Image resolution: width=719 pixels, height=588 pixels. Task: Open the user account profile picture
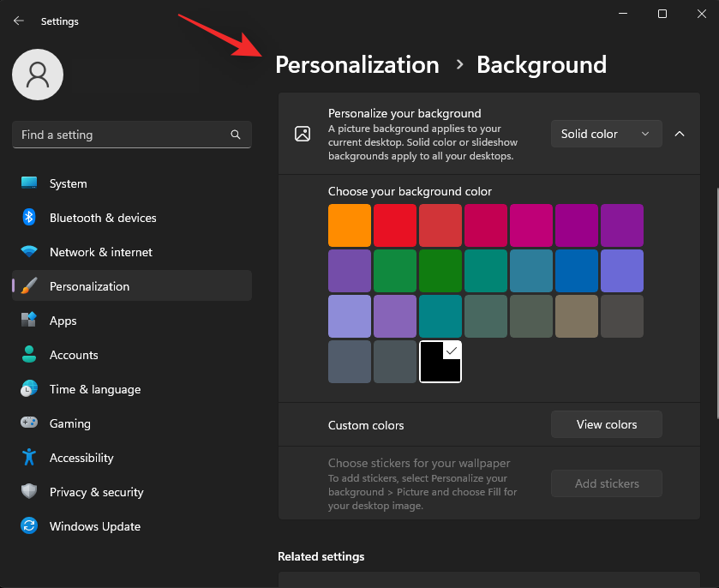click(37, 75)
